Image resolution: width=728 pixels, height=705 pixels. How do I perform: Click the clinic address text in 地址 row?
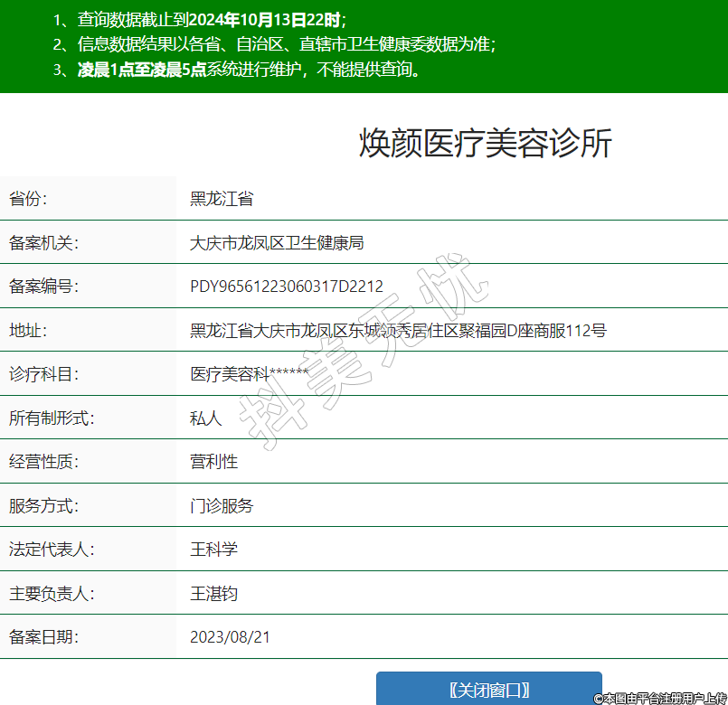tap(397, 330)
